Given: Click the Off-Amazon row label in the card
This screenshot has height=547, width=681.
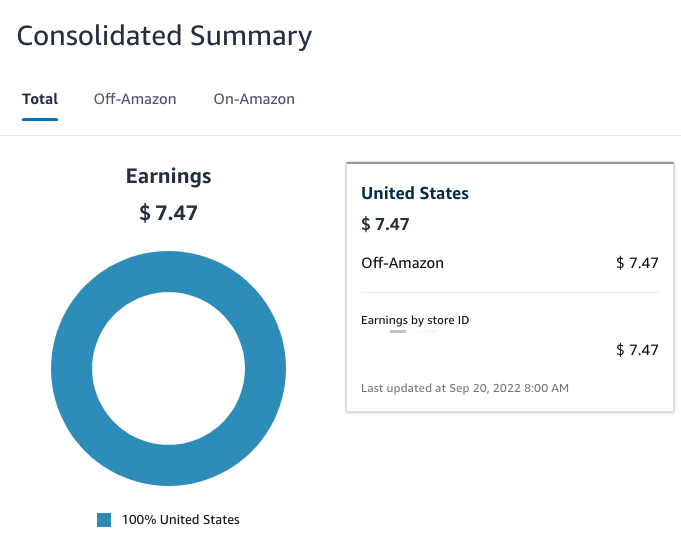Looking at the screenshot, I should [x=402, y=263].
